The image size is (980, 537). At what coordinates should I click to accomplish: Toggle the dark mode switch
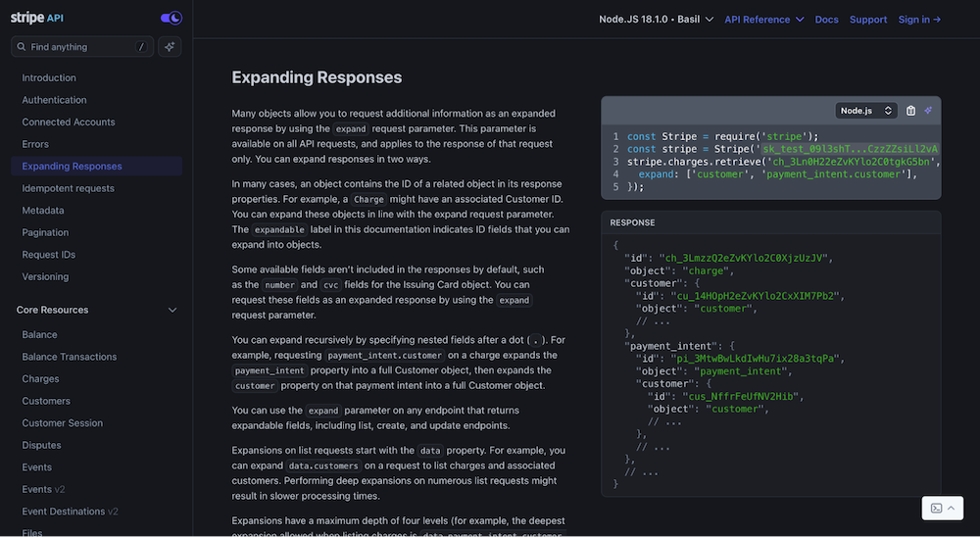171,18
